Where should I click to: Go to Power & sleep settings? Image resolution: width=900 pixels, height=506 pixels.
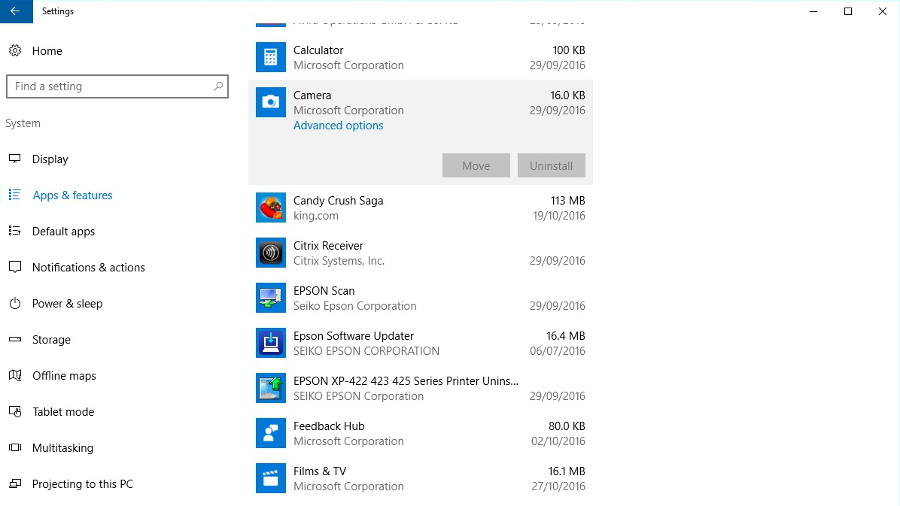click(67, 303)
